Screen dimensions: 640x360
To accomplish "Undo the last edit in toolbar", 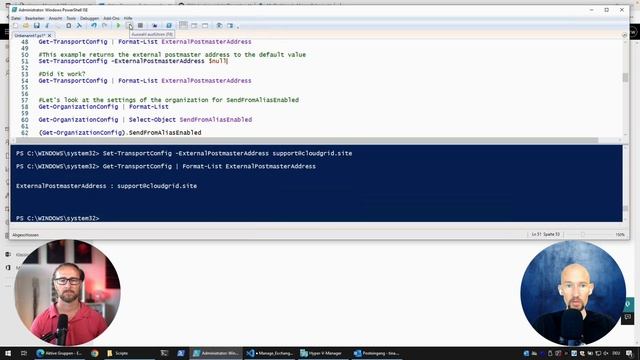I will pyautogui.click(x=94, y=26).
